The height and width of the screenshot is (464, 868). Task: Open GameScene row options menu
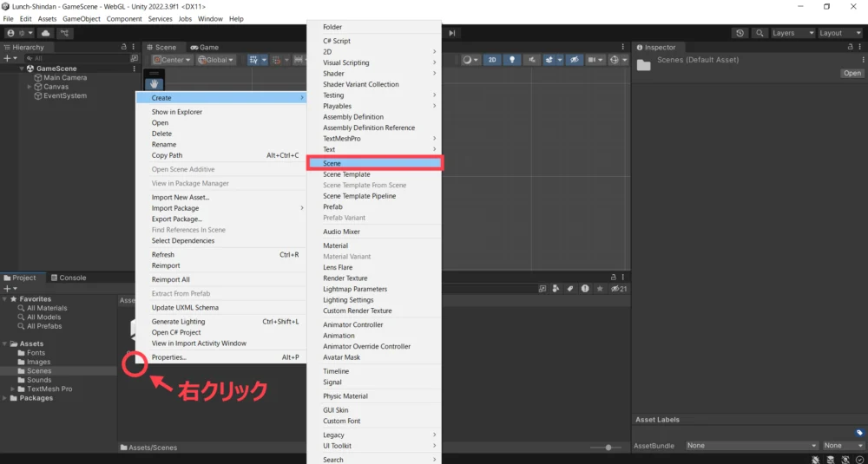click(x=134, y=69)
